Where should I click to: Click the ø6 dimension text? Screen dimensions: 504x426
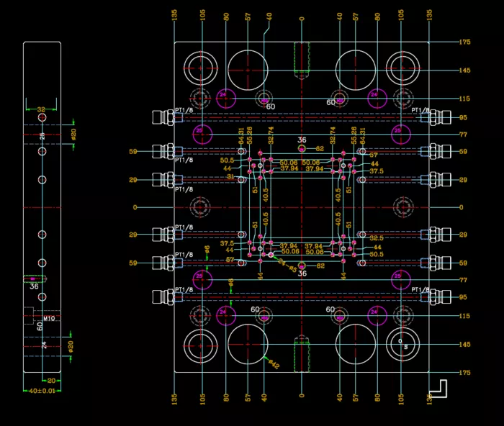207,250
